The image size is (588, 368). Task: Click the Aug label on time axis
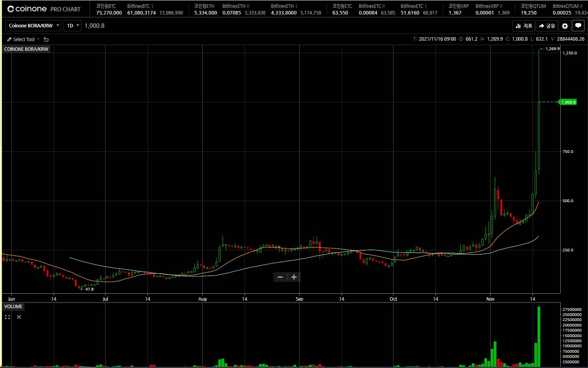click(x=202, y=299)
